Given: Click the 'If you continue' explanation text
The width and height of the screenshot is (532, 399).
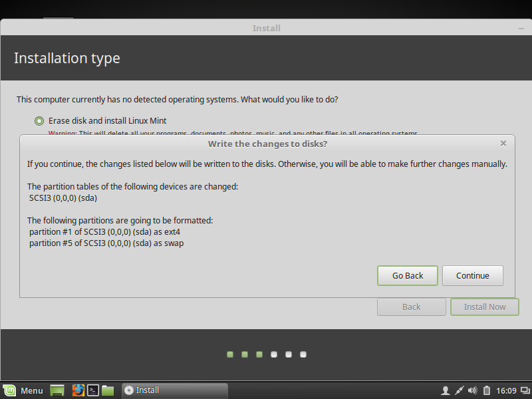Looking at the screenshot, I should pos(267,164).
